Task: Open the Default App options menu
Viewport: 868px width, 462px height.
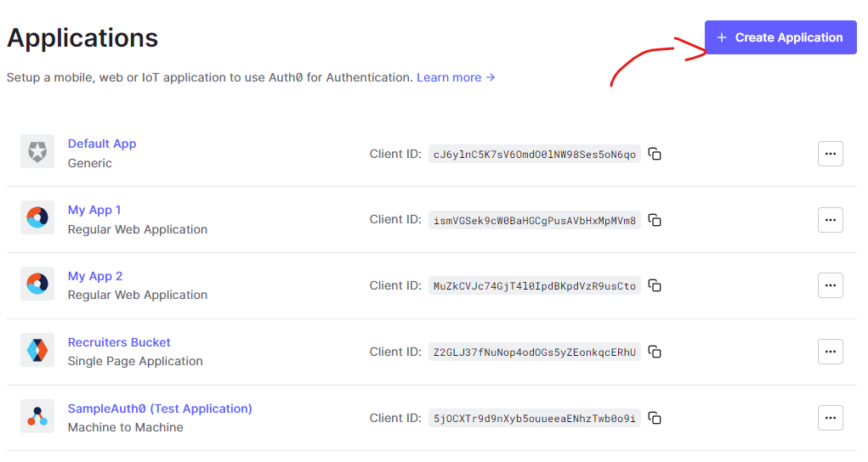Action: pyautogui.click(x=830, y=154)
